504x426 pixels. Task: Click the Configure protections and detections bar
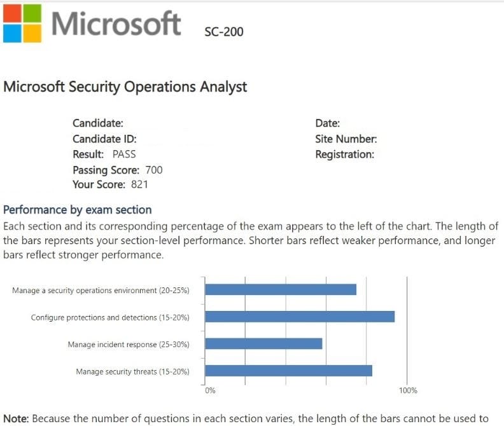(299, 317)
